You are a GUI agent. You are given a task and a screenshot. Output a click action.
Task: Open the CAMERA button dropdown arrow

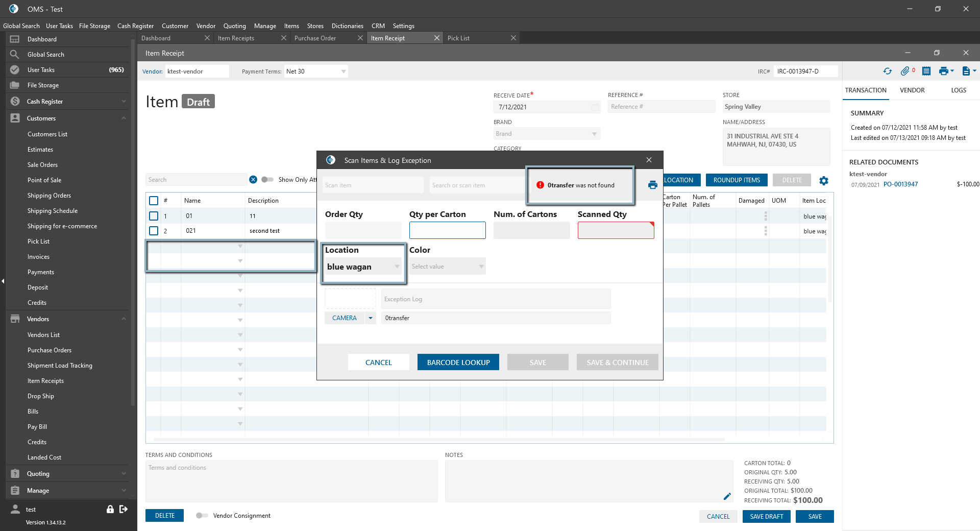coord(371,318)
